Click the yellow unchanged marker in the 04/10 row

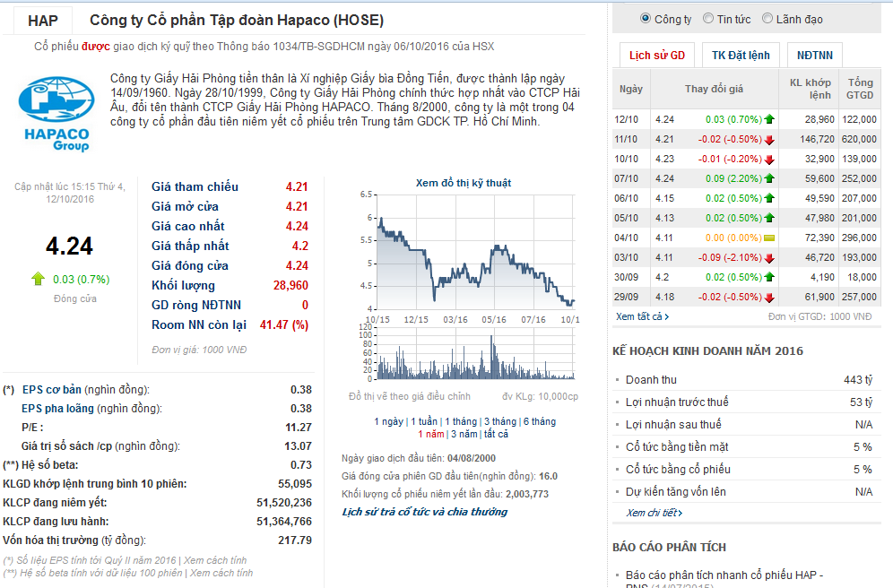pos(769,238)
